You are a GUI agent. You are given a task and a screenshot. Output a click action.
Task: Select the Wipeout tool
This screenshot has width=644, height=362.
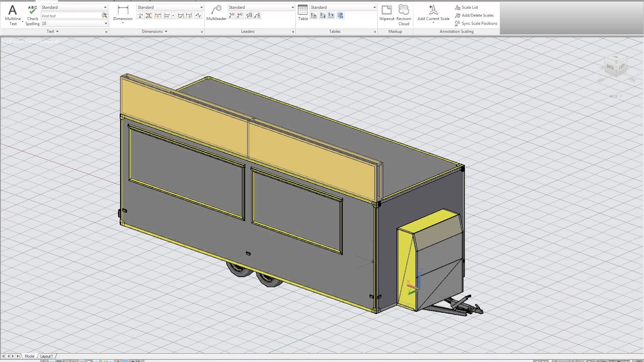(387, 14)
